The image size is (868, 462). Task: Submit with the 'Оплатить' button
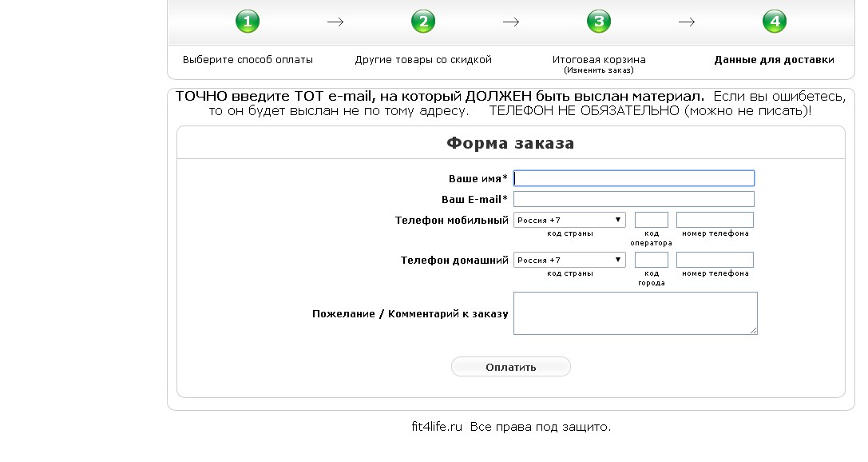point(511,367)
